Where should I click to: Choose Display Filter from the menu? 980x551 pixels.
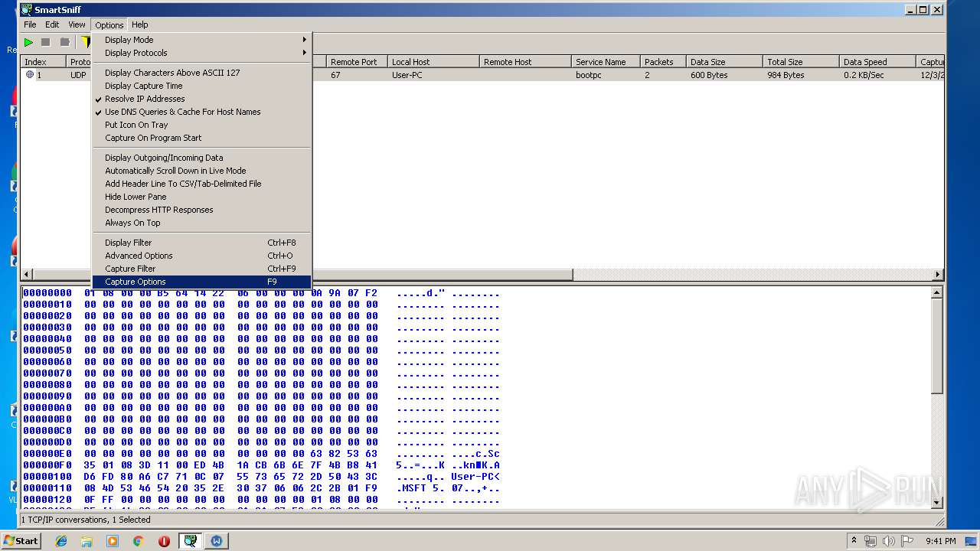(201, 243)
